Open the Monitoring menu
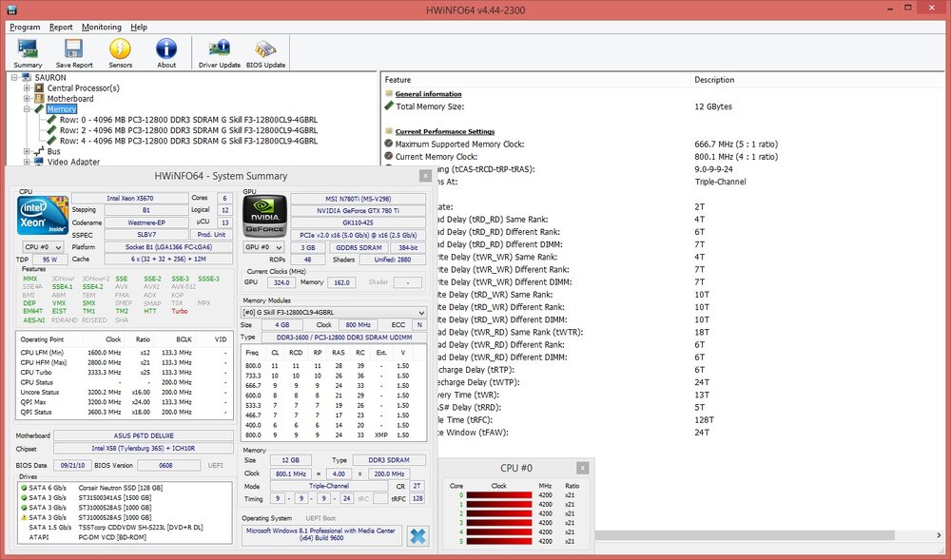 tap(102, 28)
